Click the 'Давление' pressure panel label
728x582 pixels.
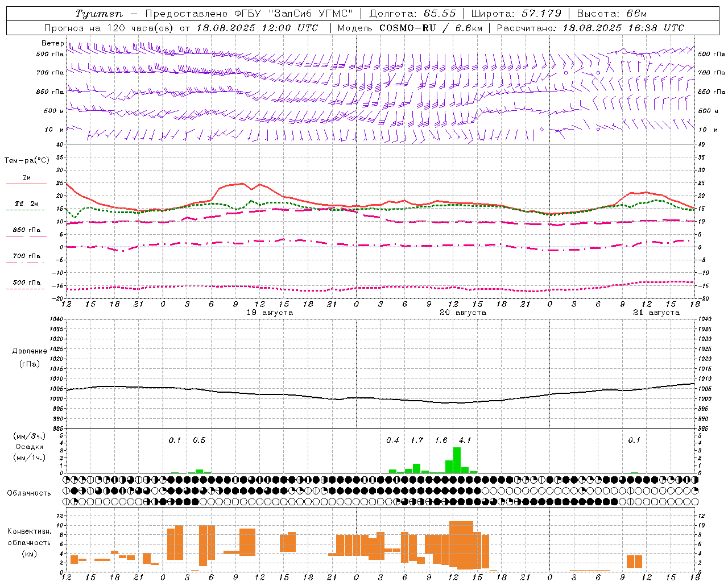pos(30,351)
